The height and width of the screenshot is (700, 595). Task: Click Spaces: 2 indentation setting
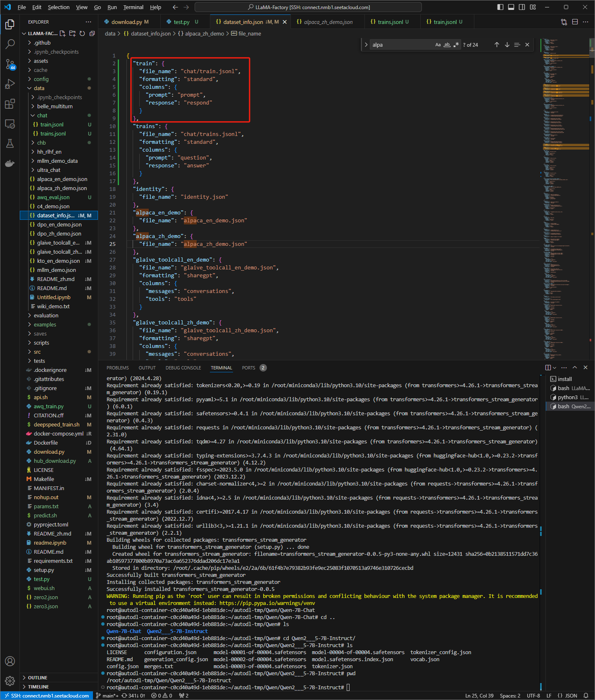pyautogui.click(x=510, y=695)
